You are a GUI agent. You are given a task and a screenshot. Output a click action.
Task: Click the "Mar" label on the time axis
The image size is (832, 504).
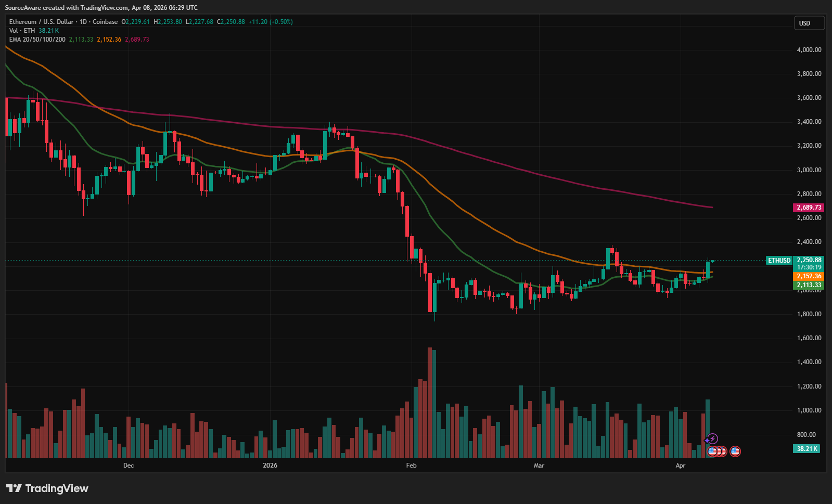tap(539, 466)
